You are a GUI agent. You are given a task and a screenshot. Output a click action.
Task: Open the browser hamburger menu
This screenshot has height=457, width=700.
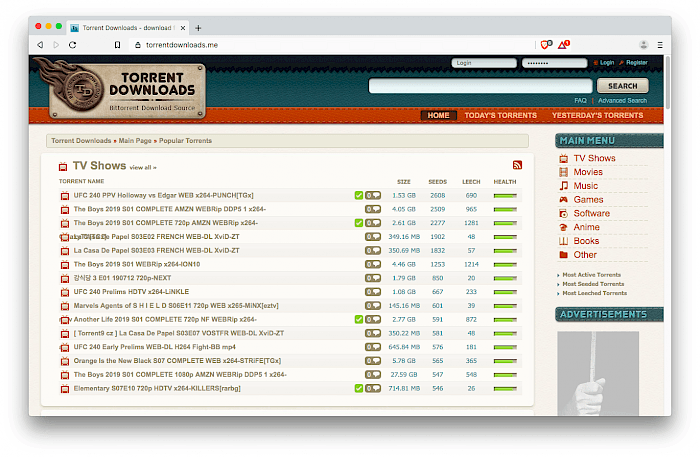pyautogui.click(x=660, y=45)
